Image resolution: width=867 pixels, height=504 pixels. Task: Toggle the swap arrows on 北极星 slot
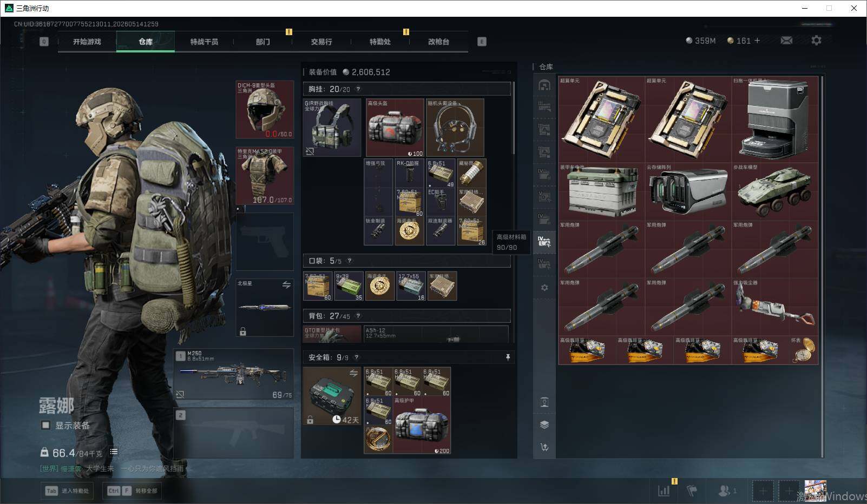click(x=286, y=284)
